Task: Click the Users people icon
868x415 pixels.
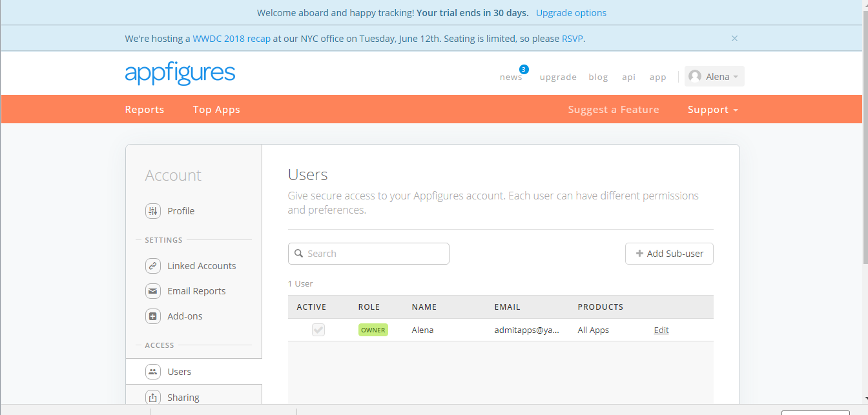Action: click(153, 372)
